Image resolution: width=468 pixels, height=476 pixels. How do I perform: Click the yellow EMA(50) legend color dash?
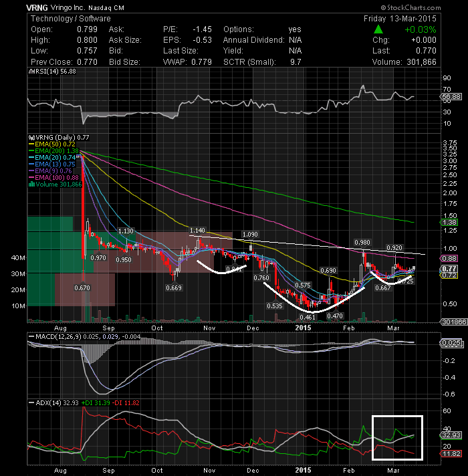(x=31, y=144)
